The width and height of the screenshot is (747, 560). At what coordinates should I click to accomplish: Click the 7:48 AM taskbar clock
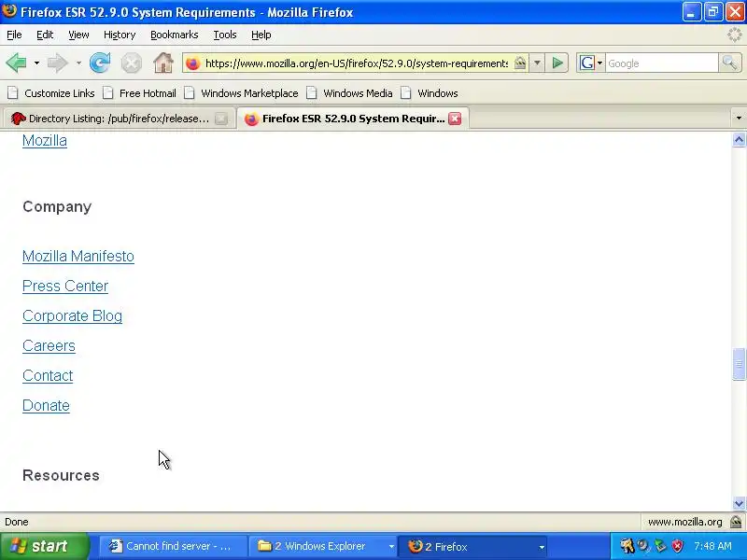pyautogui.click(x=712, y=546)
